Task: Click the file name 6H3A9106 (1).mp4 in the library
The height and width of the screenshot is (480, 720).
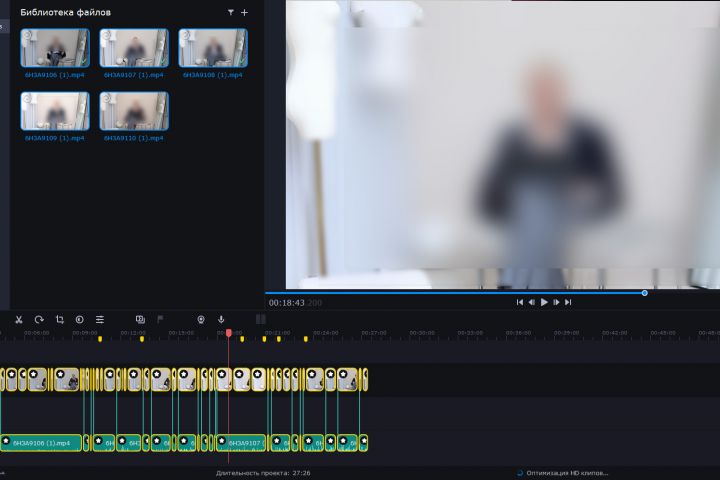Action: (x=55, y=75)
